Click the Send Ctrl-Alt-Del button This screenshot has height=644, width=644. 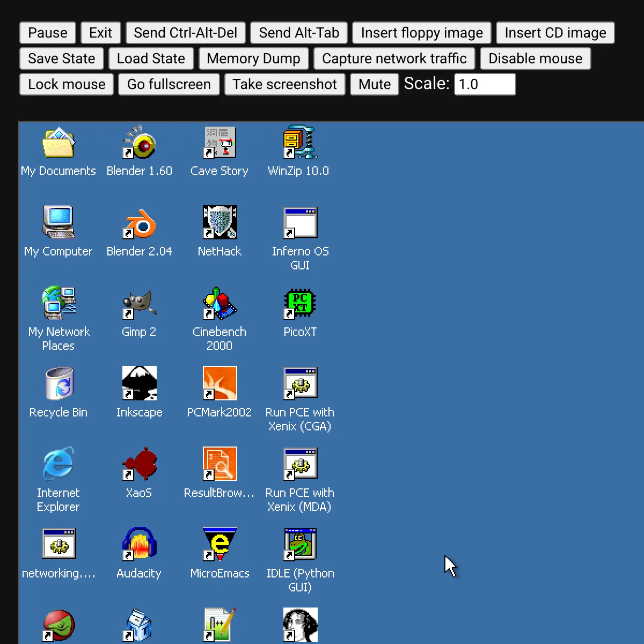tap(185, 33)
